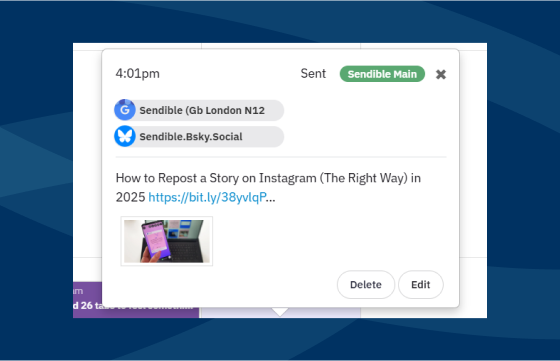Edit this post
This screenshot has height=361, width=560.
(x=421, y=285)
